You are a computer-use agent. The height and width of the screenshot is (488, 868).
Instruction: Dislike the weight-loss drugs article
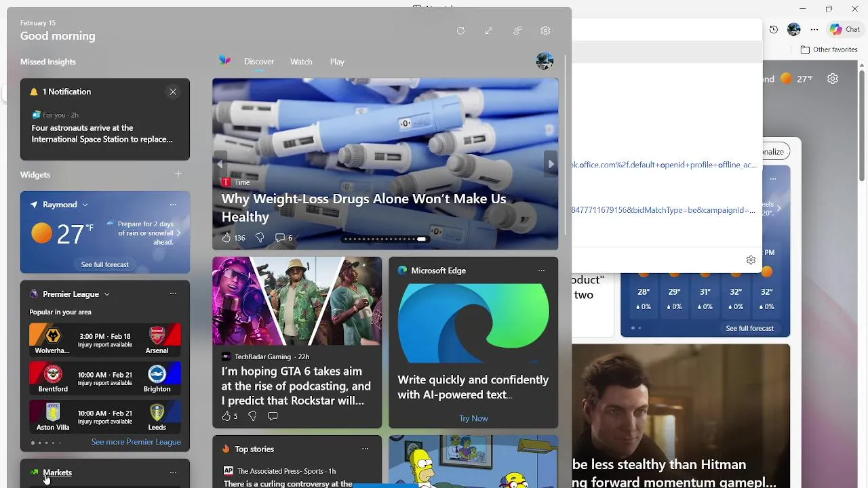point(259,238)
